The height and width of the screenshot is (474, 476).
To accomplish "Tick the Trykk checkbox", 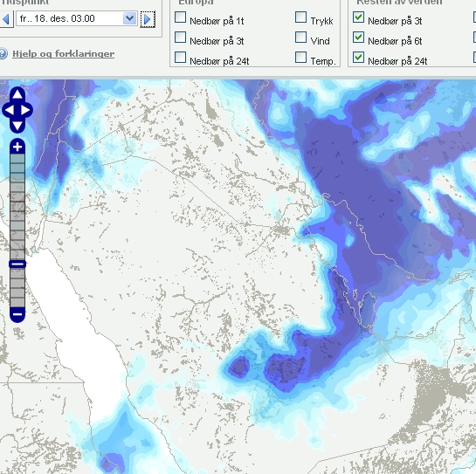I will 300,17.
